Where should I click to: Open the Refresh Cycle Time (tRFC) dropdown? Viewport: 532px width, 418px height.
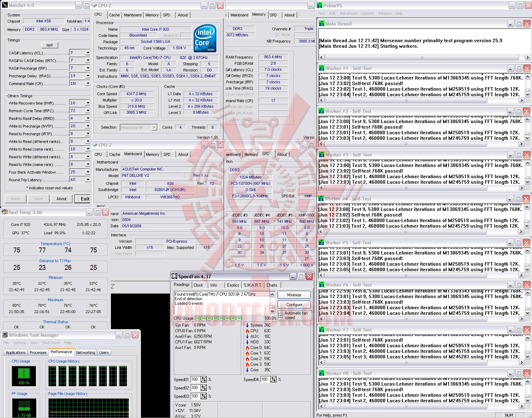point(88,111)
